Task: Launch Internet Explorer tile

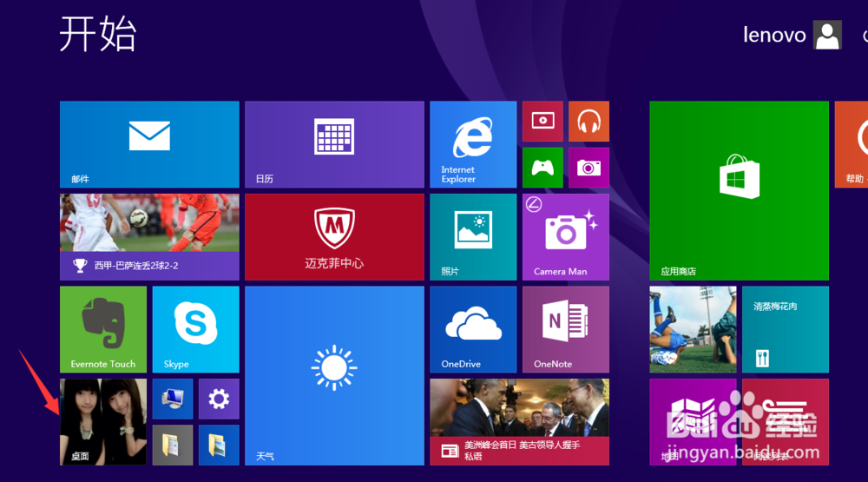Action: [473, 144]
